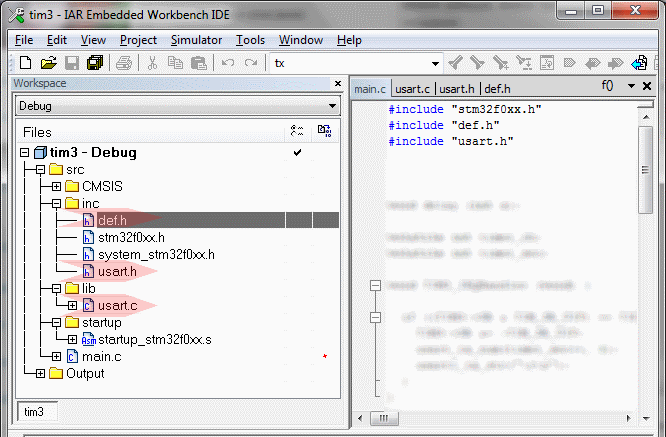This screenshot has width=666, height=437.
Task: Go to previous bookmark toolbar icon
Action: click(592, 63)
